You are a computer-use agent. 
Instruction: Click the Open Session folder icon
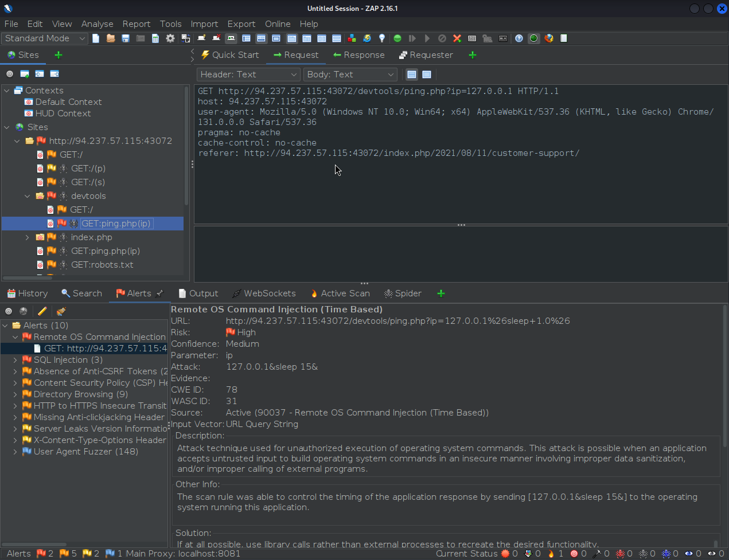pyautogui.click(x=111, y=38)
